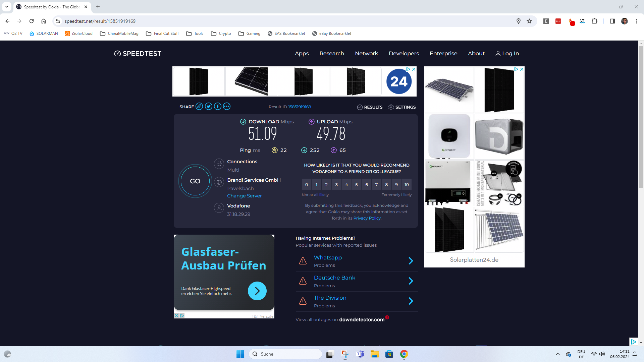The image size is (644, 362).
Task: Rate recommendation 9
Action: pyautogui.click(x=396, y=185)
